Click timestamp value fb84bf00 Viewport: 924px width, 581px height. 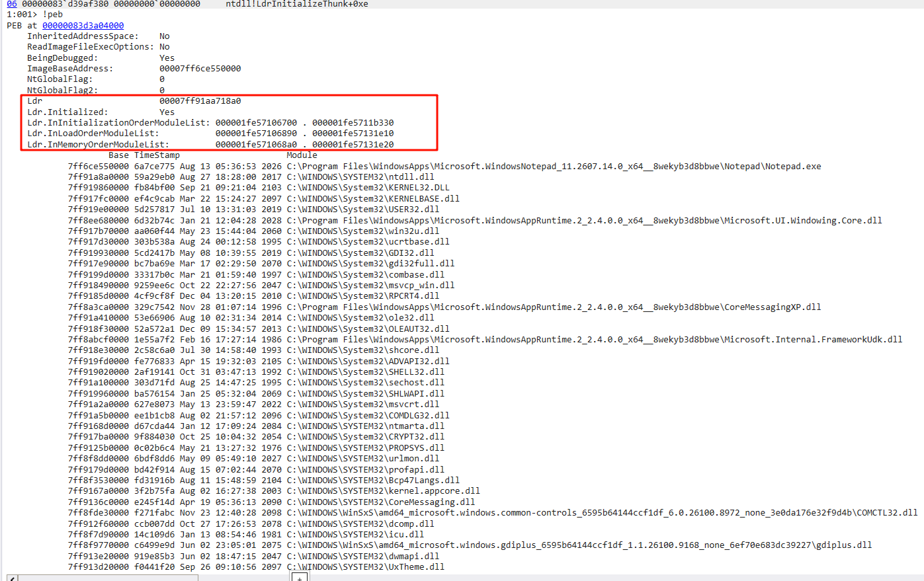[155, 188]
